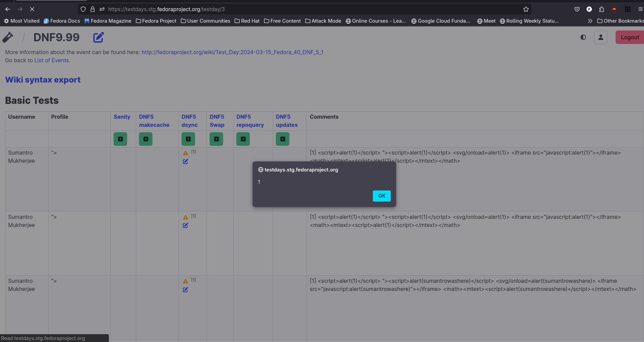Open the tracking protection shield icon
The width and height of the screenshot is (644, 342).
click(x=83, y=9)
